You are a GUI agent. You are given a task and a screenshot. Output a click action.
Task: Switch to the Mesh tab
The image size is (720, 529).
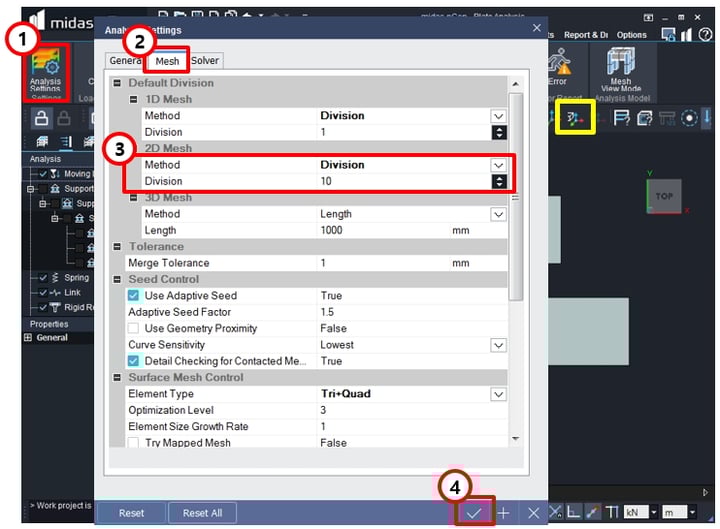[167, 61]
